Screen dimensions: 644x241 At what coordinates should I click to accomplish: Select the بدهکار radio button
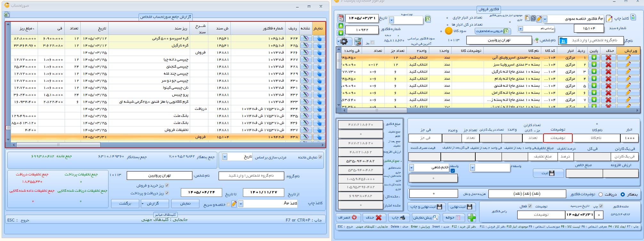623,194
